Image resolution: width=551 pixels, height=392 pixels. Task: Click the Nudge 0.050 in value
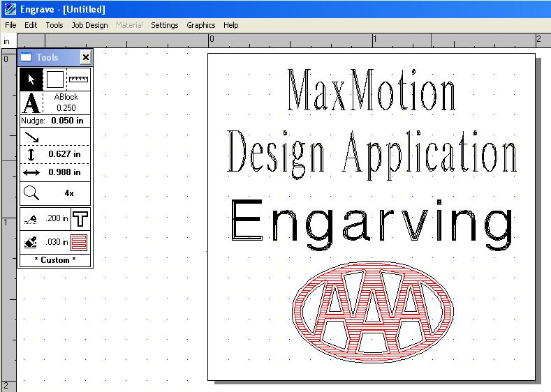tap(67, 121)
